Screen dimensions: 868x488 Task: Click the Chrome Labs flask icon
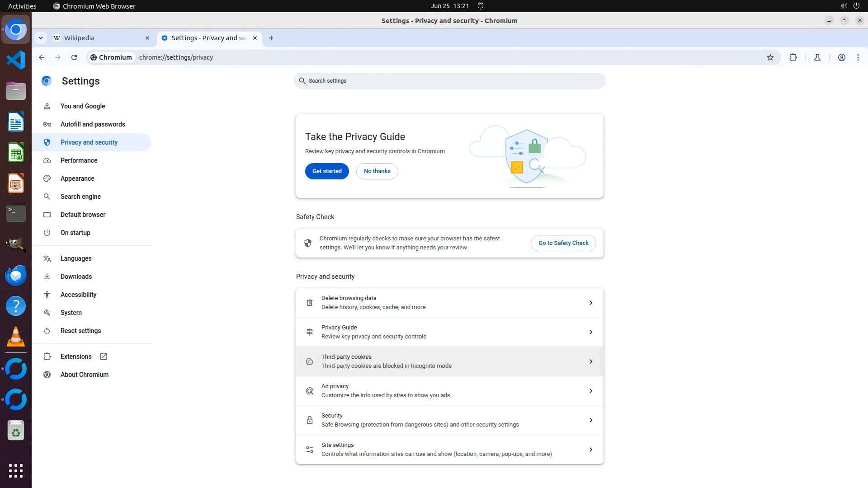coord(817,57)
